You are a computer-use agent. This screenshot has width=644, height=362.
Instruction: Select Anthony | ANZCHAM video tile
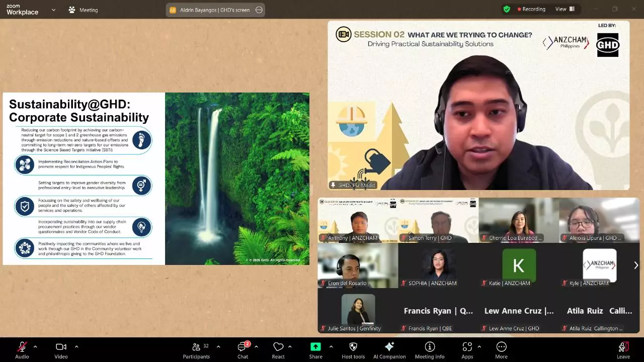[x=358, y=220]
